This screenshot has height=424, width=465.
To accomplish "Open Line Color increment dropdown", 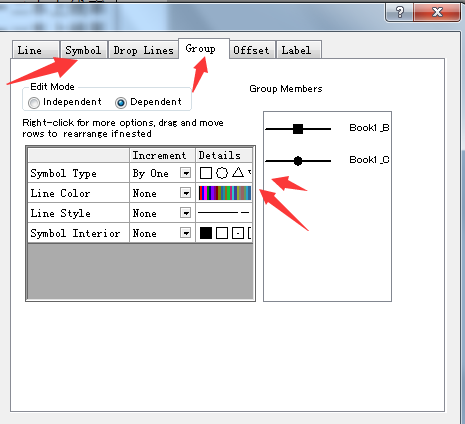I will [x=185, y=193].
